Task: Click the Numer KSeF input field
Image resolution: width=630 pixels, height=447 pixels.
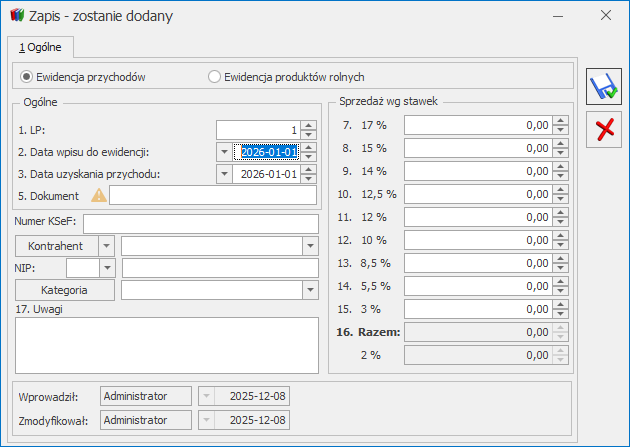Action: [x=200, y=223]
